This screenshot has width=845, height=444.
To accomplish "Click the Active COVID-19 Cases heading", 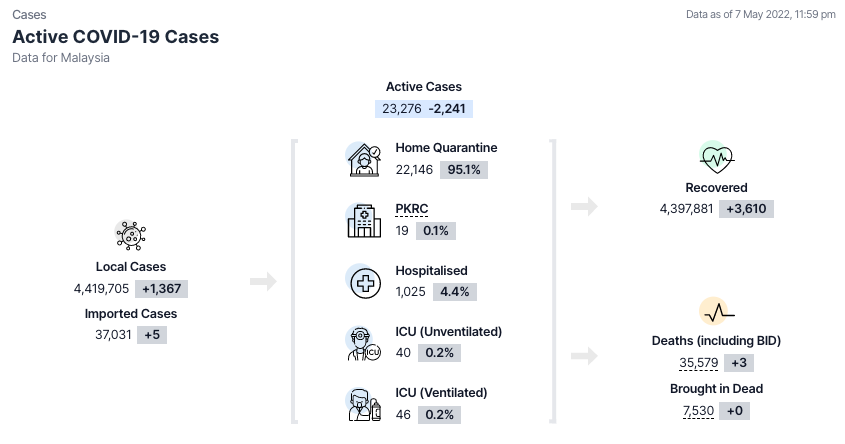I will click(x=116, y=37).
